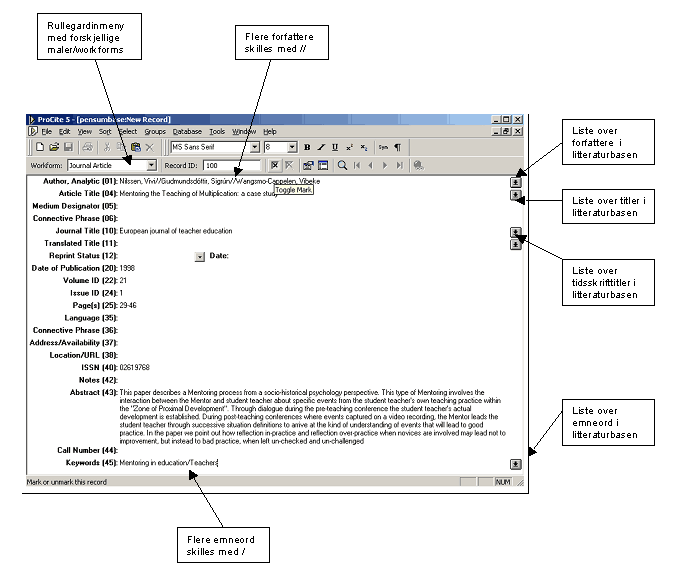Click the Sym symbol font button
This screenshot has width=674, height=566.
(383, 147)
